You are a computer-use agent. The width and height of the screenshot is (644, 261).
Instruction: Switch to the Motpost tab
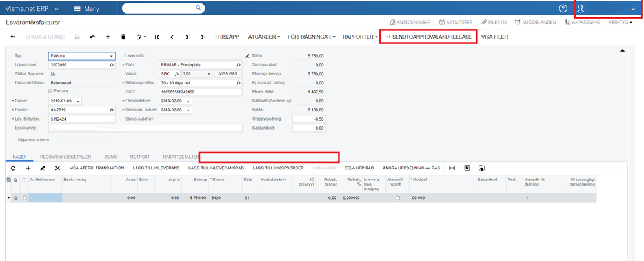point(139,157)
